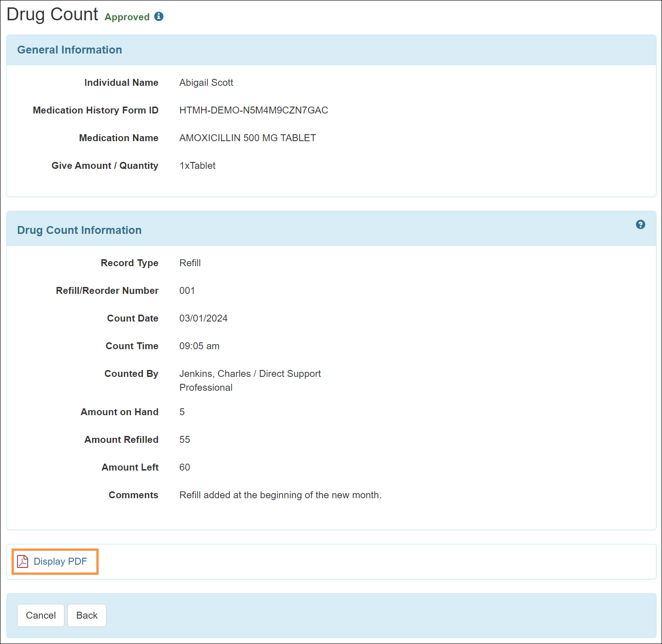Click the Amount Refilled label
The image size is (662, 644).
[121, 440]
